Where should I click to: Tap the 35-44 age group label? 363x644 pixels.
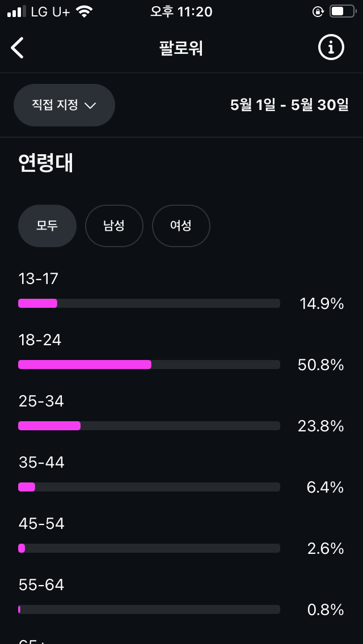pyautogui.click(x=41, y=463)
